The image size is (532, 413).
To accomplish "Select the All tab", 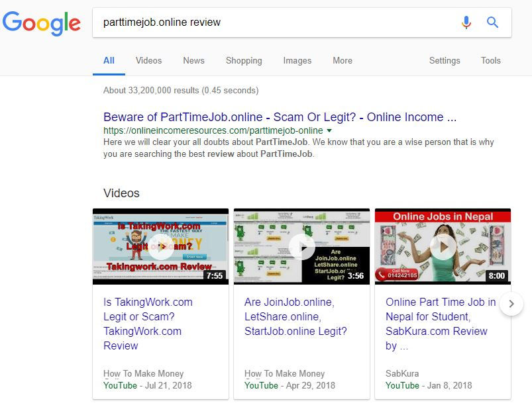I will tap(109, 61).
